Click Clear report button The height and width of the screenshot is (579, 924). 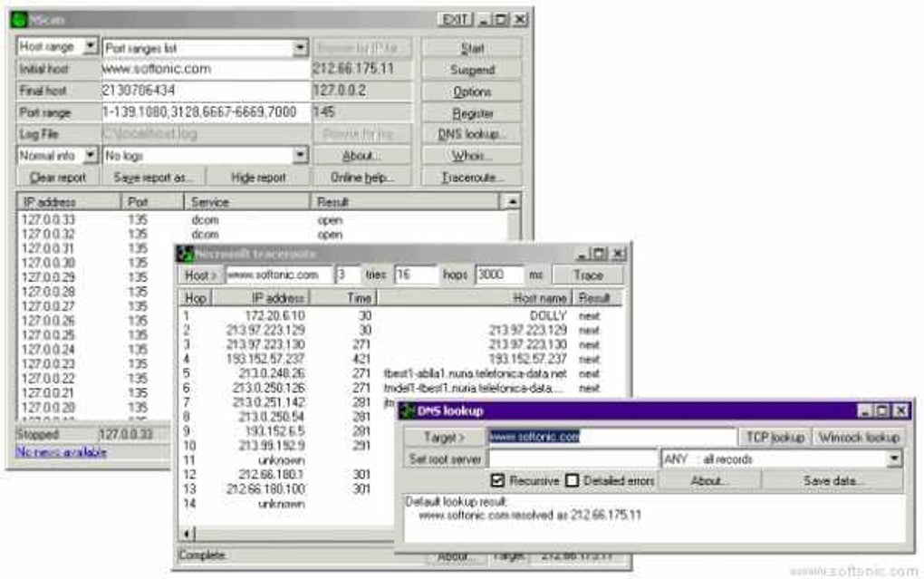[58, 177]
